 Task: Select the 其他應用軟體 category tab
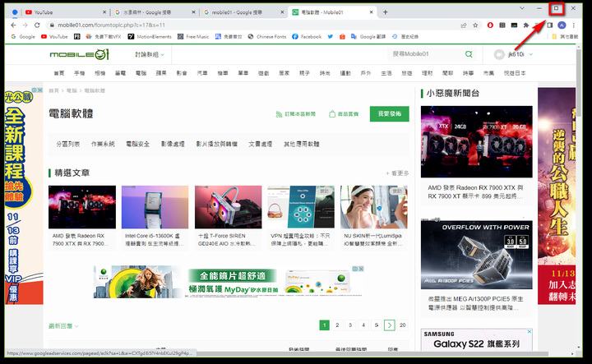coord(302,144)
